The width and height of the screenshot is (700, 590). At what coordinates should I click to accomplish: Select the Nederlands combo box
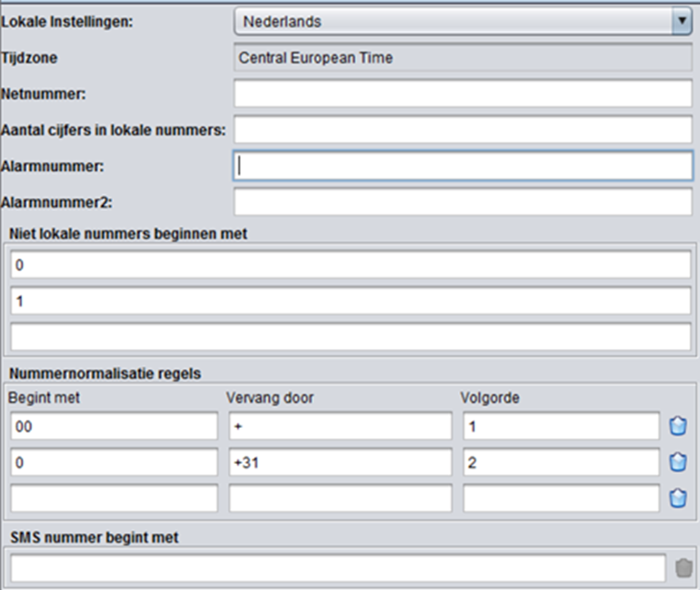pyautogui.click(x=451, y=21)
